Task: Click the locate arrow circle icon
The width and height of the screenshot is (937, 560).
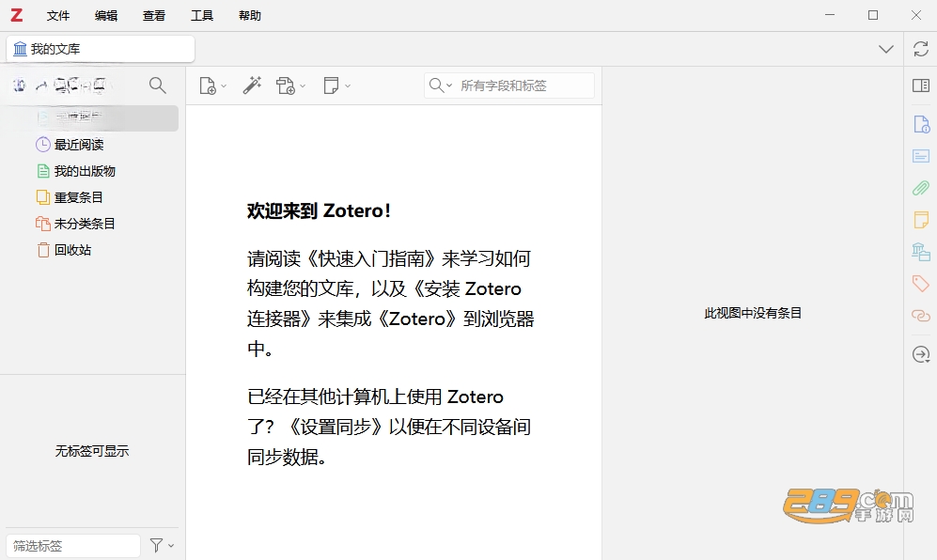Action: click(x=921, y=354)
